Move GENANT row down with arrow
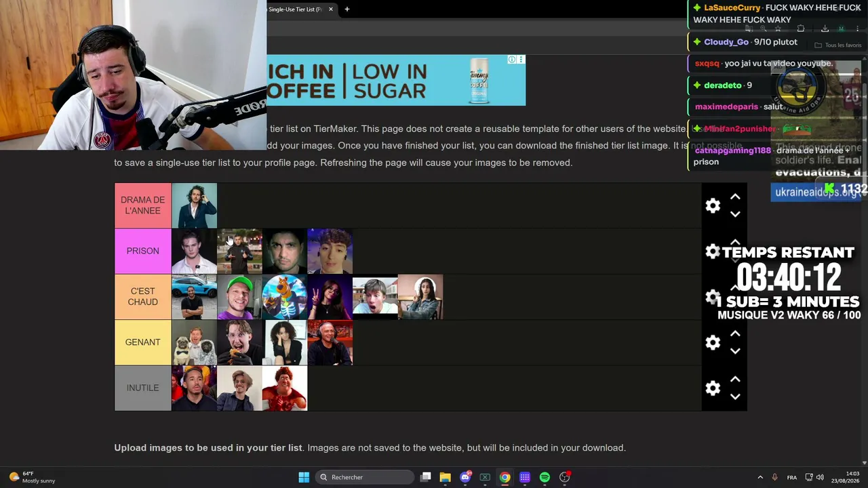Image resolution: width=868 pixels, height=488 pixels. tap(735, 351)
